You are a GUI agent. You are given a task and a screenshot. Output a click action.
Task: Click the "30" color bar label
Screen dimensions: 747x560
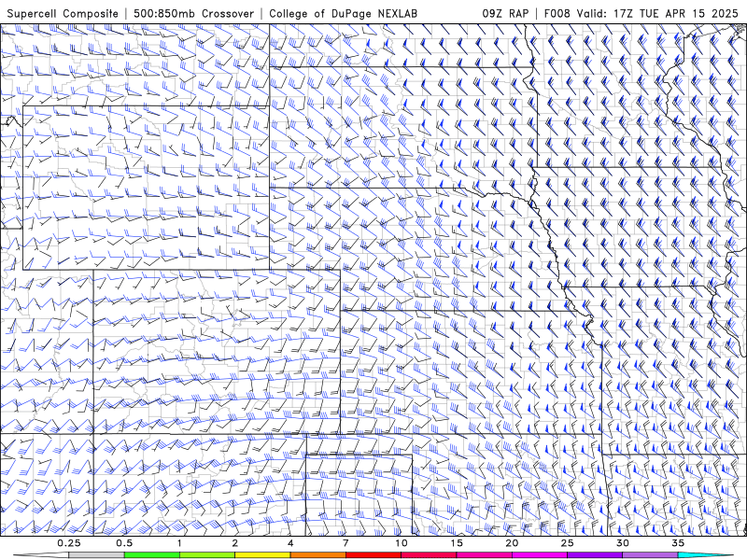623,543
